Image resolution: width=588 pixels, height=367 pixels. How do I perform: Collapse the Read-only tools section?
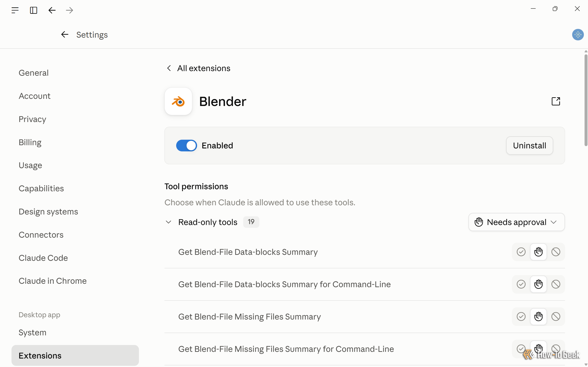pos(168,222)
